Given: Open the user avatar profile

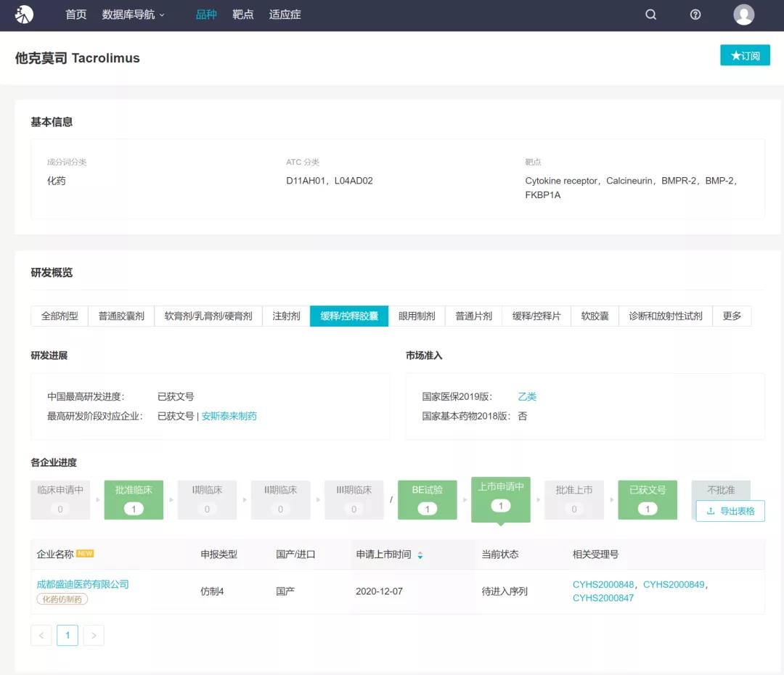Looking at the screenshot, I should 743,15.
